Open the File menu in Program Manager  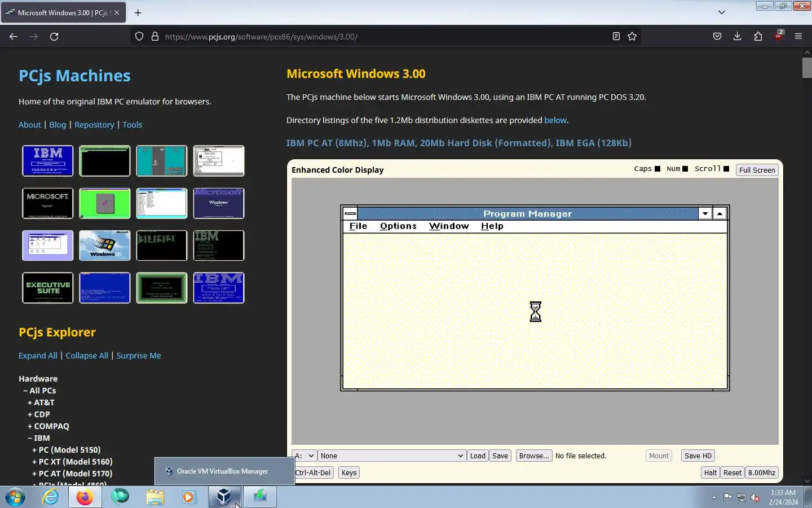coord(358,226)
